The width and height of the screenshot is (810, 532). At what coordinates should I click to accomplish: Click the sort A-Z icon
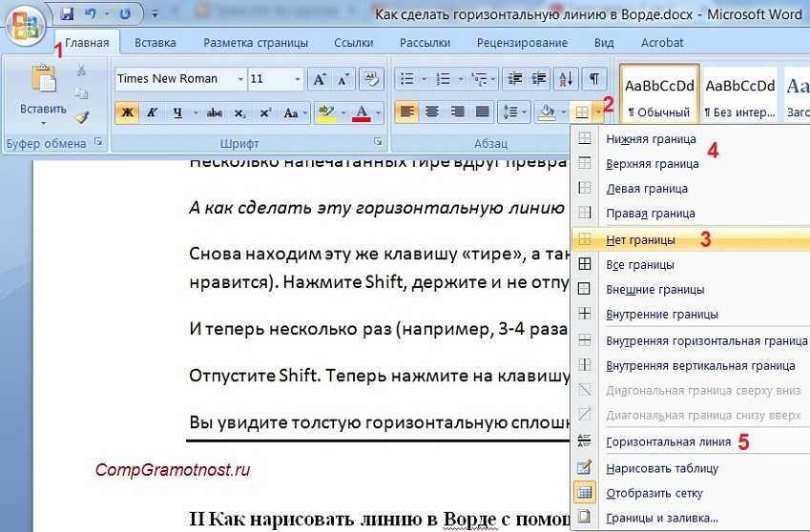(x=566, y=79)
